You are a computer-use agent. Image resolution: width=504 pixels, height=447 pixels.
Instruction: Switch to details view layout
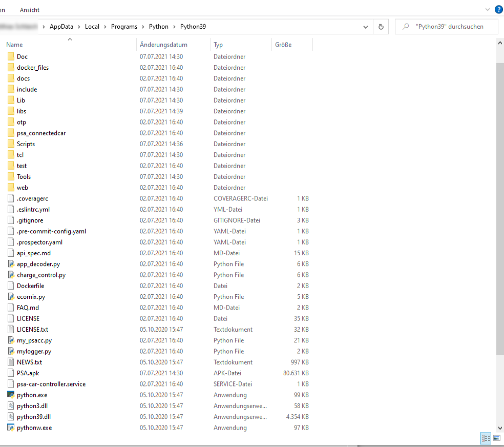[485, 438]
